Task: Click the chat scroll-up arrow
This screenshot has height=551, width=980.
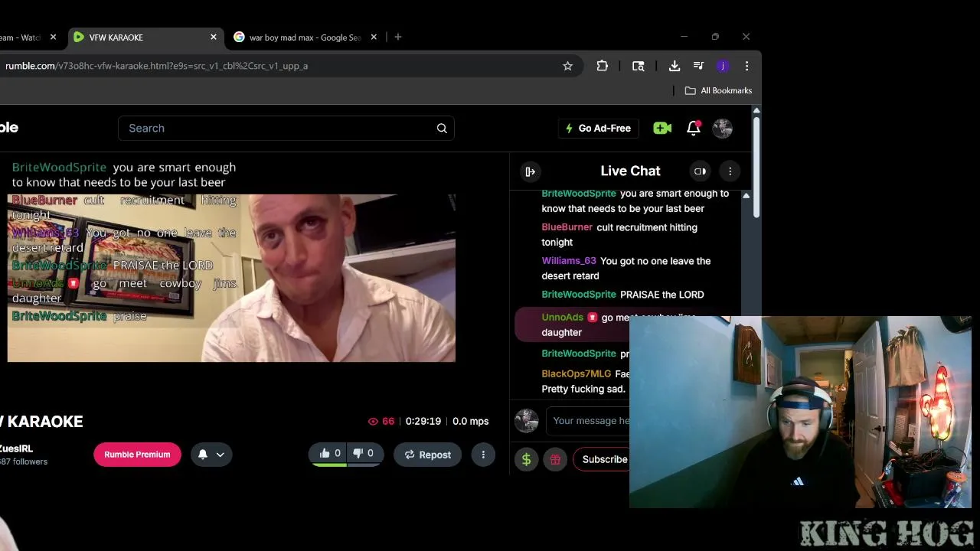Action: (x=746, y=196)
